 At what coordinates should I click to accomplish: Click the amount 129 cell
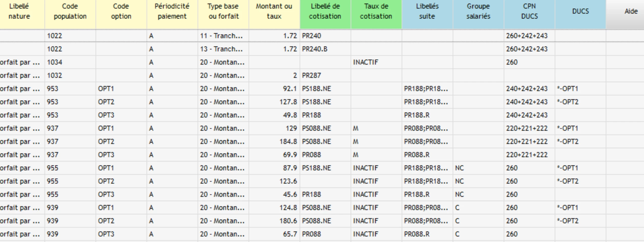click(x=274, y=128)
